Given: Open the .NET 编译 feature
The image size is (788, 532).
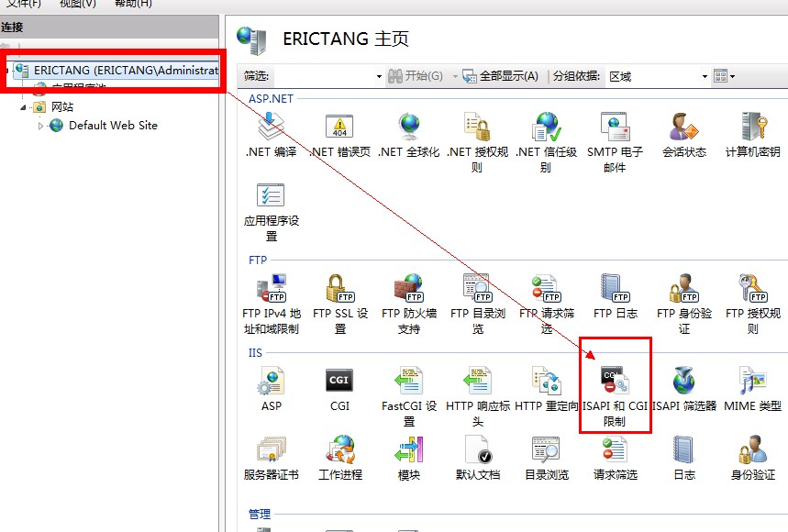Looking at the screenshot, I should click(271, 135).
